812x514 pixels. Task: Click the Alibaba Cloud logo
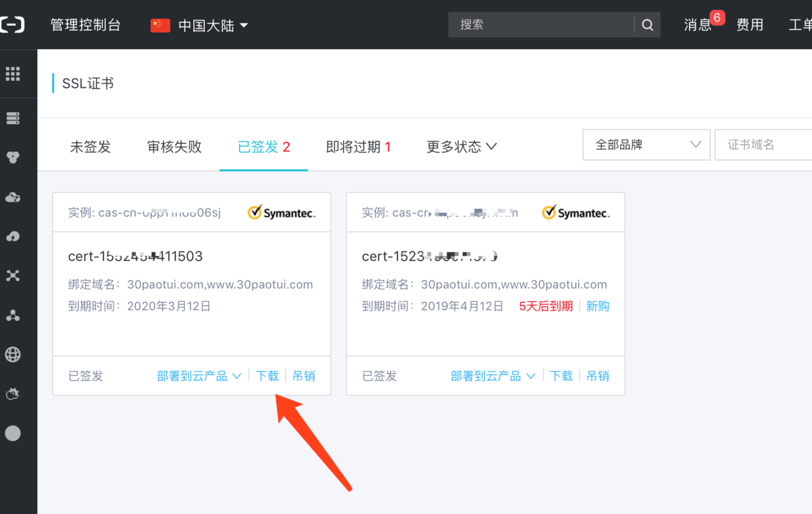pyautogui.click(x=12, y=25)
